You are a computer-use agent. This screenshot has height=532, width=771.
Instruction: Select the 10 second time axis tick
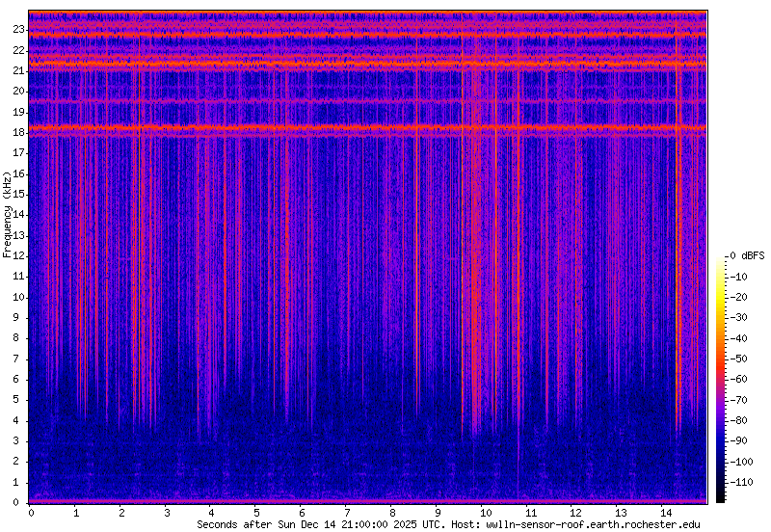click(x=484, y=513)
